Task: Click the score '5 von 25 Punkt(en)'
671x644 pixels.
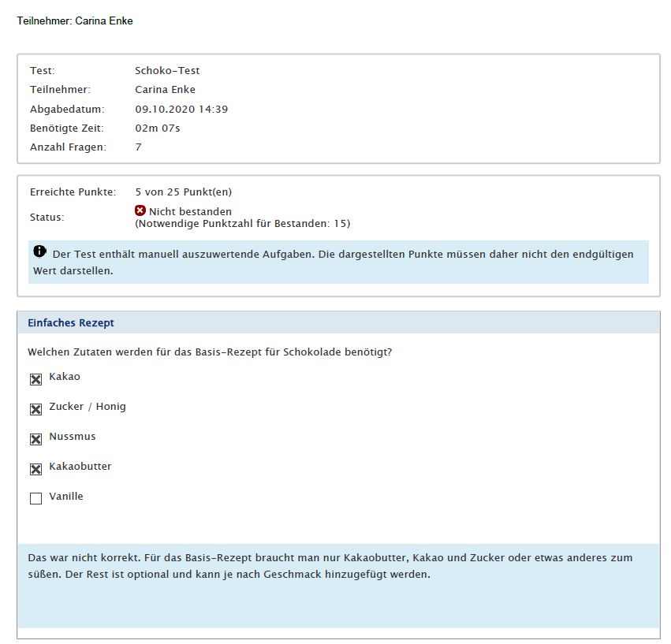Action: [x=183, y=192]
